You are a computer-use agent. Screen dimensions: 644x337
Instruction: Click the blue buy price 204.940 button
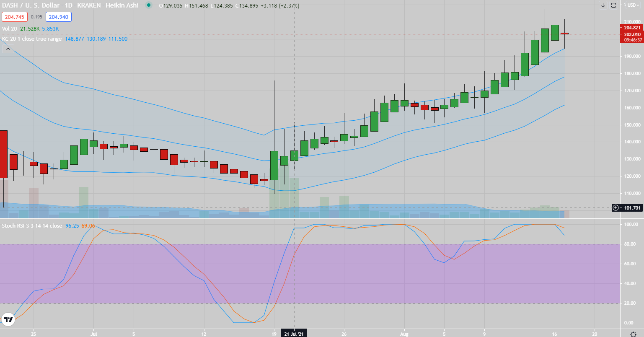click(59, 17)
